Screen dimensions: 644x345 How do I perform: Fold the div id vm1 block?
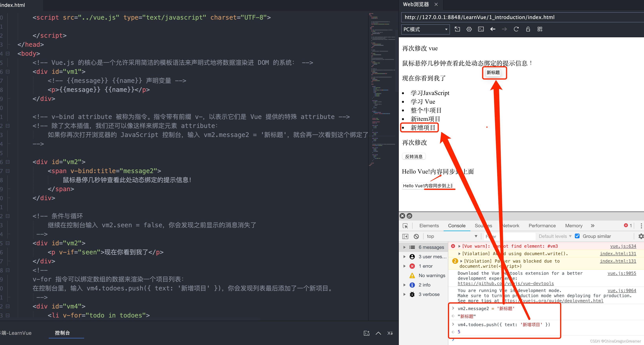point(8,72)
